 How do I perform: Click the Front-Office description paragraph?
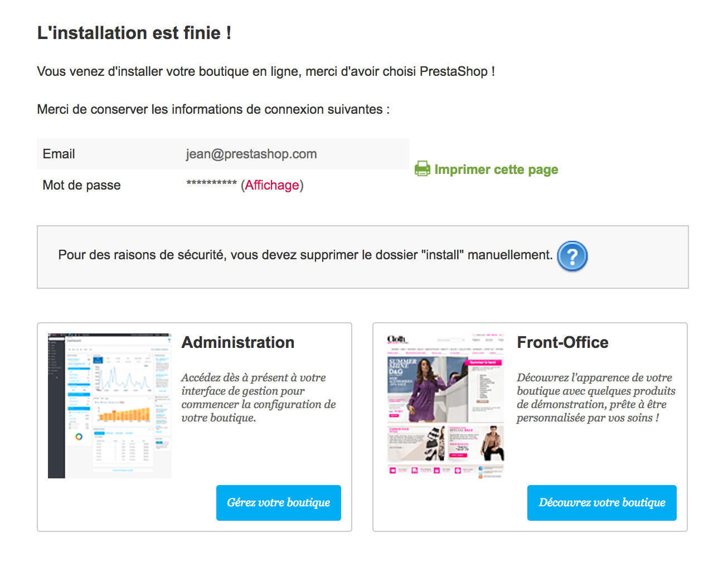click(x=595, y=398)
